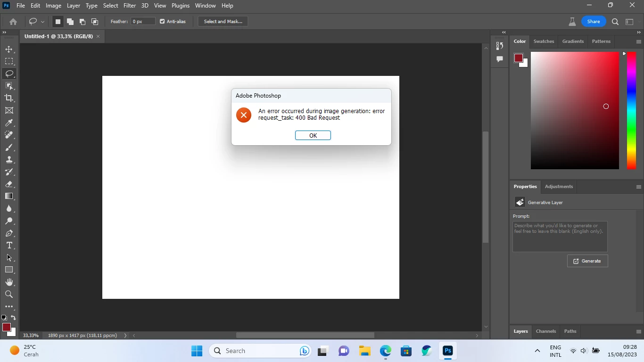Select the Brush tool
This screenshot has height=362, width=644.
click(9, 147)
